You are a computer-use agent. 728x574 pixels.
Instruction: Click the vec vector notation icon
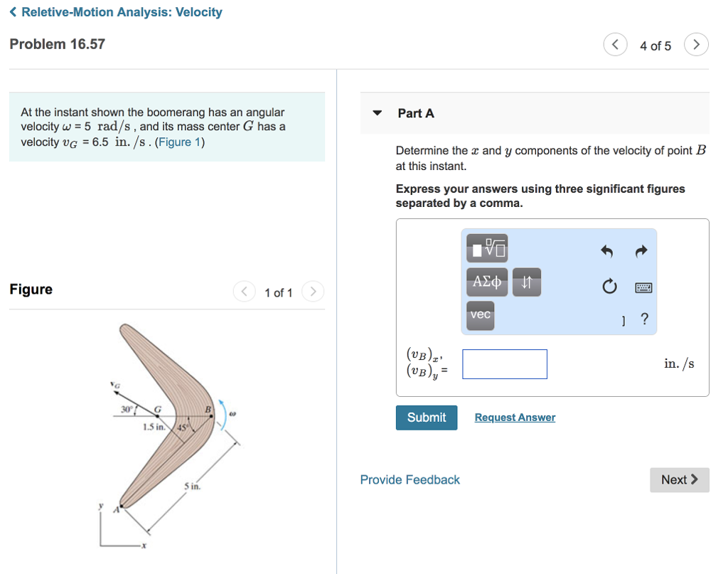(479, 316)
